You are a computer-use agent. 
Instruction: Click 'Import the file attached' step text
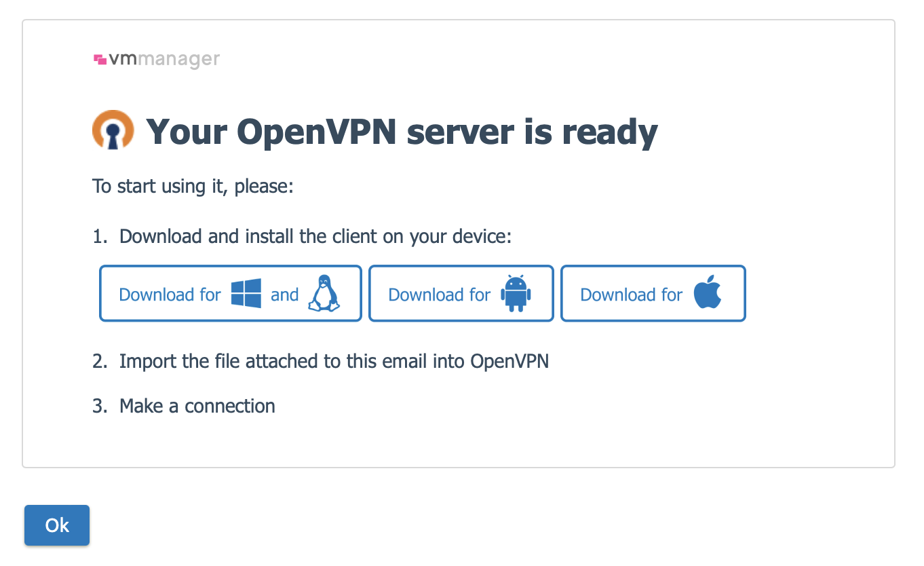tap(334, 361)
